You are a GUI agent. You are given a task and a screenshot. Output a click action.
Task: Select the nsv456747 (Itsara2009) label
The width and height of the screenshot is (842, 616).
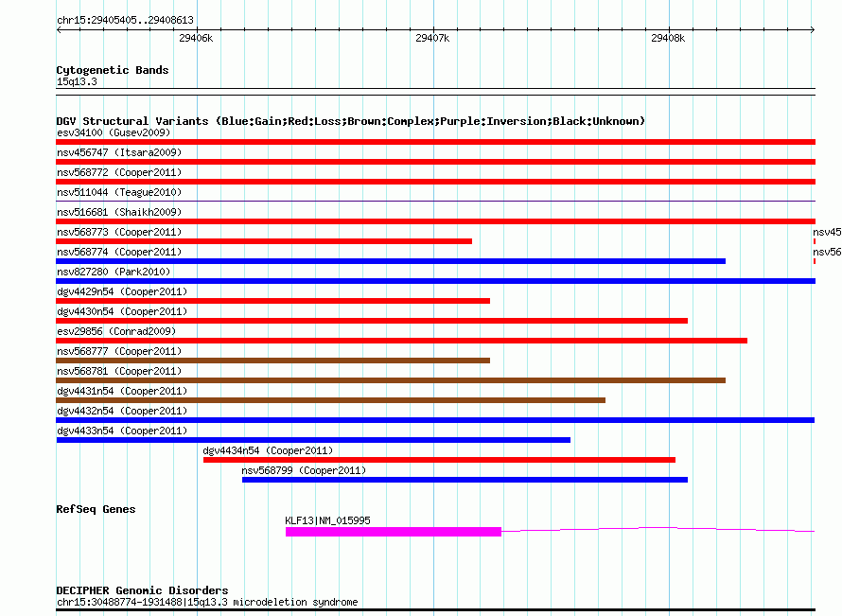[119, 152]
